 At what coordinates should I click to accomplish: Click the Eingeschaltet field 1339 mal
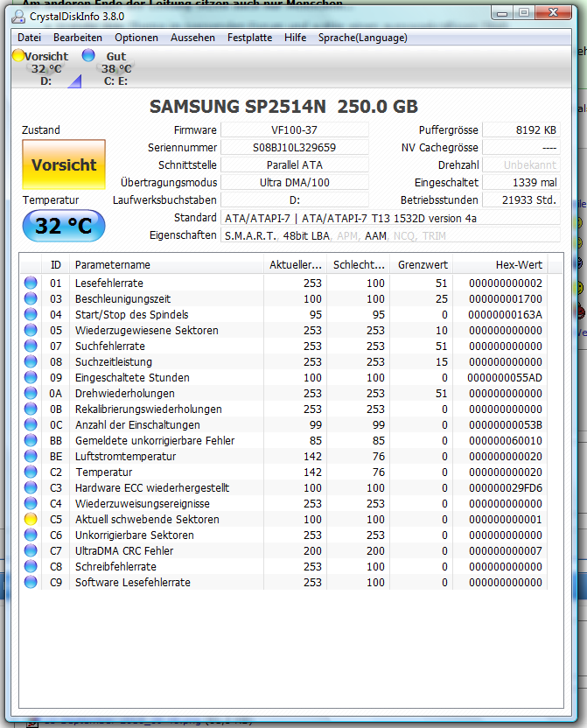pyautogui.click(x=521, y=183)
